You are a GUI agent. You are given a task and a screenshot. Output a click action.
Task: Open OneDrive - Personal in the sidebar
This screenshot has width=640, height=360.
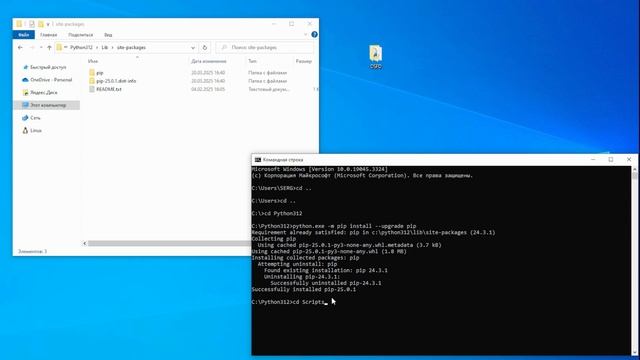(x=51, y=80)
